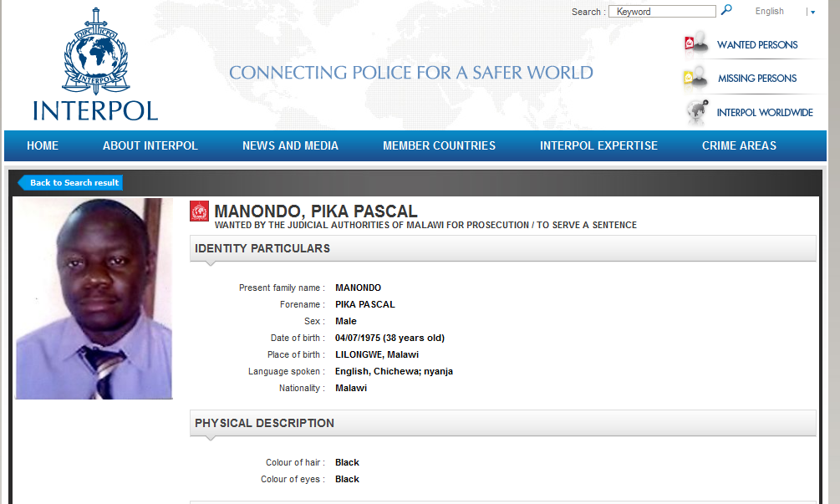Go to News and Media
This screenshot has width=840, height=504.
click(290, 145)
